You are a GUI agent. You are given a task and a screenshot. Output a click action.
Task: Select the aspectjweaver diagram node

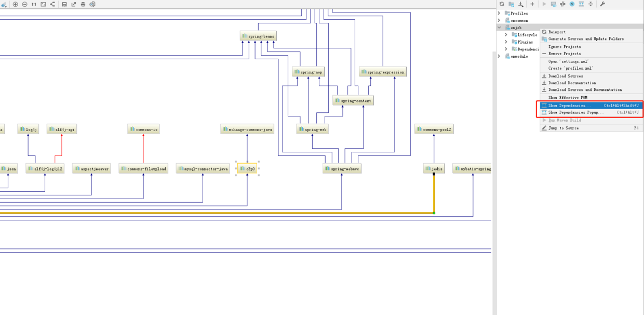point(91,168)
